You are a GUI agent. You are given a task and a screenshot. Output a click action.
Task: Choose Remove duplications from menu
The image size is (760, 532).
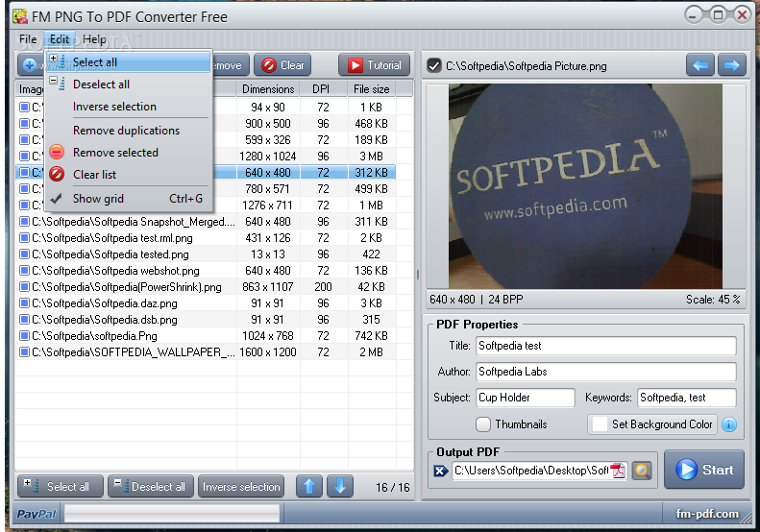click(129, 131)
